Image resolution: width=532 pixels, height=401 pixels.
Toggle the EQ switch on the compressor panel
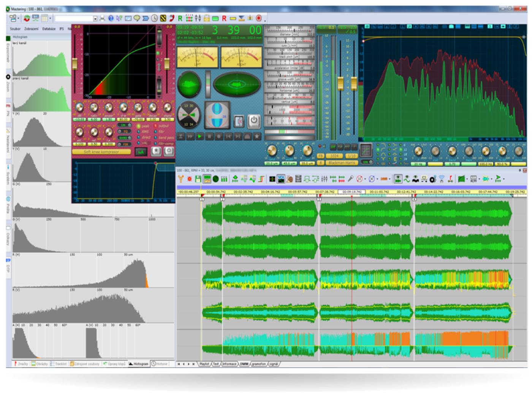click(125, 131)
